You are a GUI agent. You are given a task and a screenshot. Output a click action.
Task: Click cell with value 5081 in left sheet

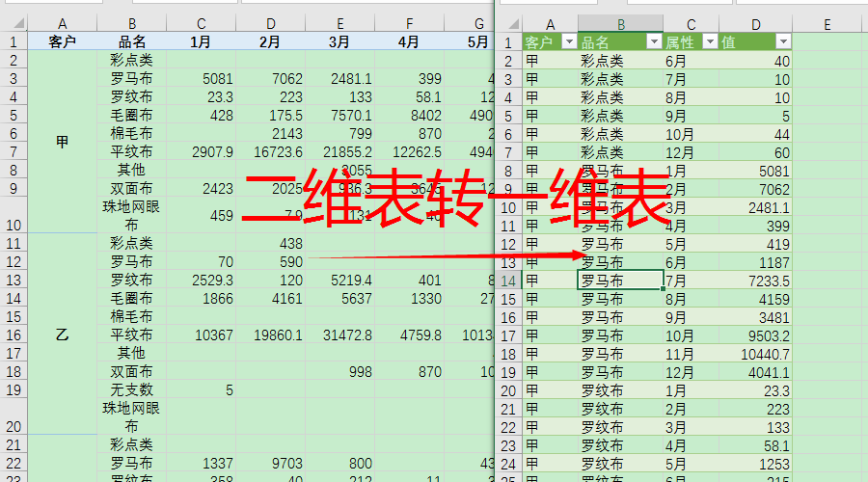pos(201,79)
